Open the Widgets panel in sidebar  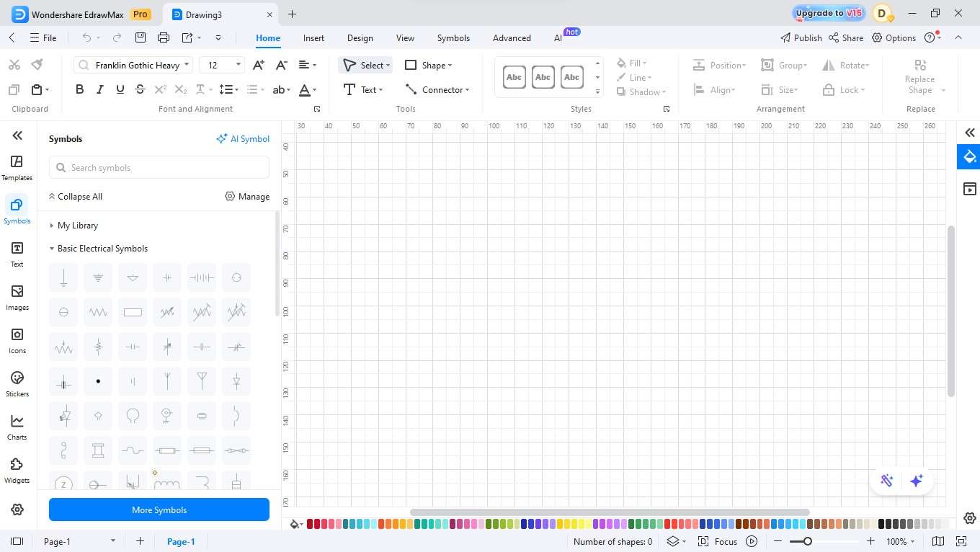coord(17,471)
